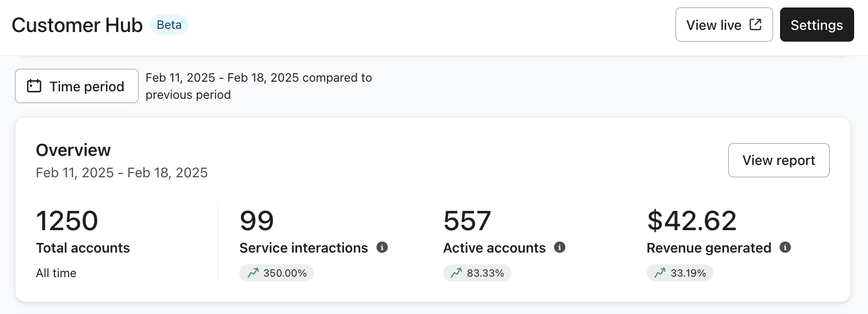Click the 33.19% change indicator badge
Image resolution: width=868 pixels, height=314 pixels.
[x=679, y=272]
